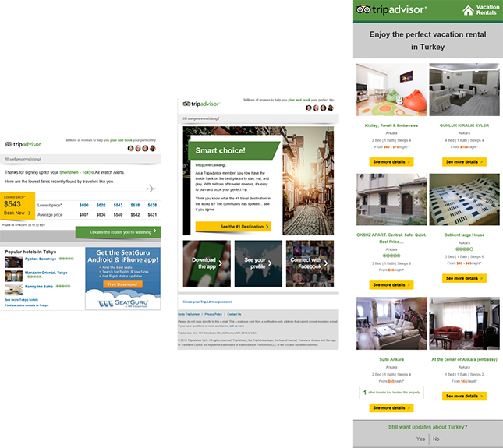Open the At the center of Ankara (embassy) title

pos(464,359)
